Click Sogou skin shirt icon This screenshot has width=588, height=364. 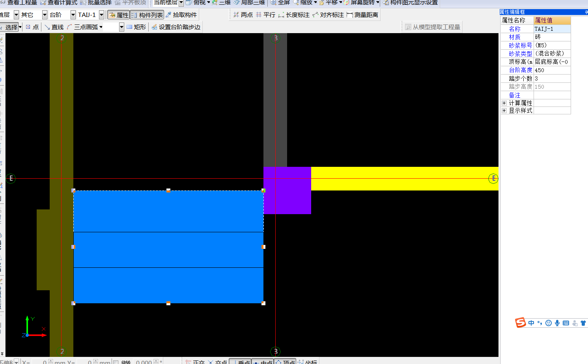[583, 323]
